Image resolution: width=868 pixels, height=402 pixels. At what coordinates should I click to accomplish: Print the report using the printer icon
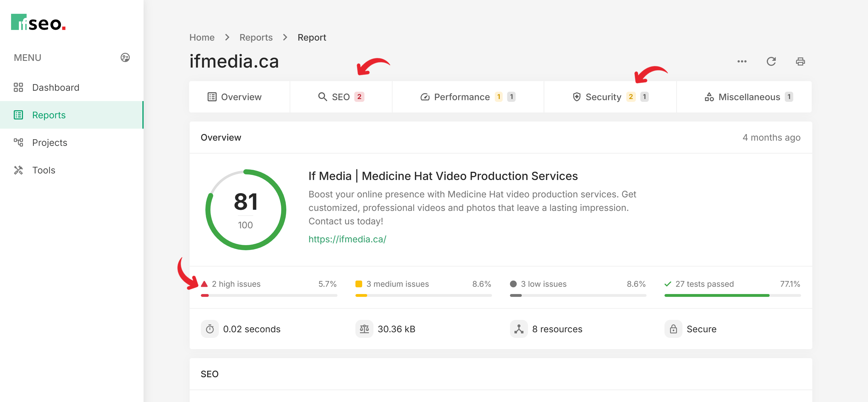pos(801,61)
